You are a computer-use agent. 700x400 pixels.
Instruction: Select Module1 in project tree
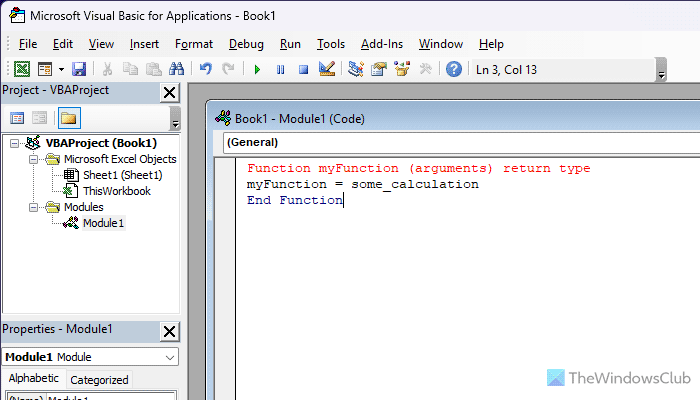(103, 223)
